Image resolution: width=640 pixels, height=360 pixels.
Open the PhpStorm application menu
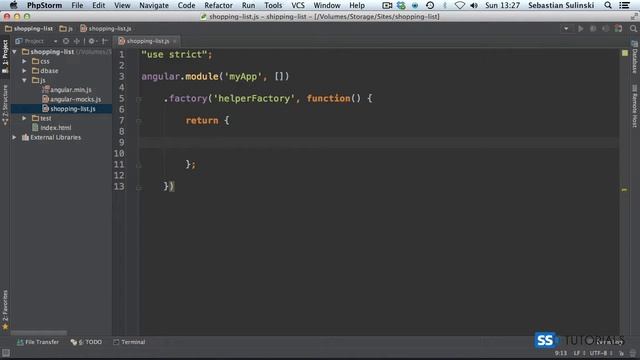[44, 5]
